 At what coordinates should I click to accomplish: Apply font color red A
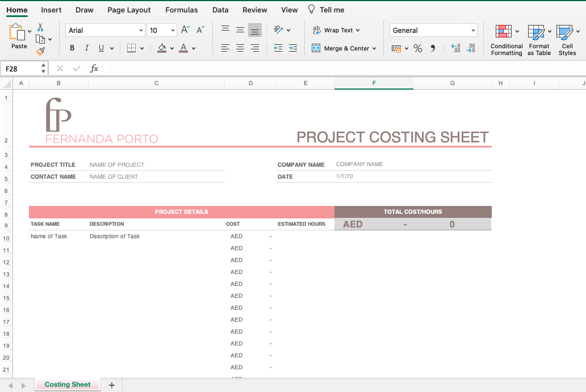click(183, 48)
